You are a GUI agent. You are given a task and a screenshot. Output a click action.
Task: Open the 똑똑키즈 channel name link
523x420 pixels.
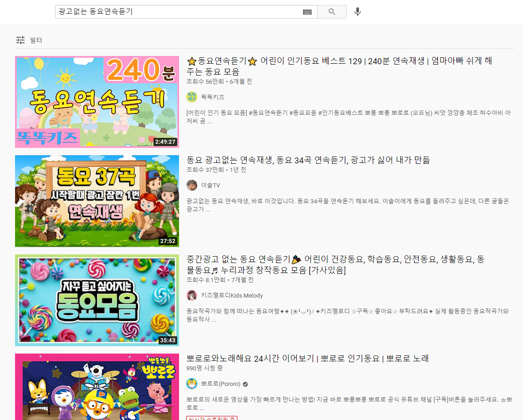[213, 97]
